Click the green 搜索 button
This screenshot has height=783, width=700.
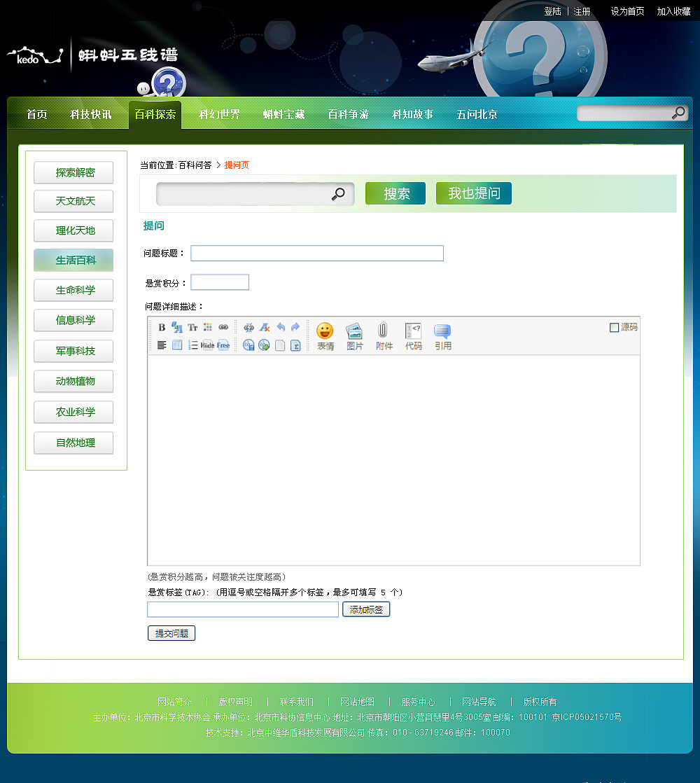click(395, 193)
